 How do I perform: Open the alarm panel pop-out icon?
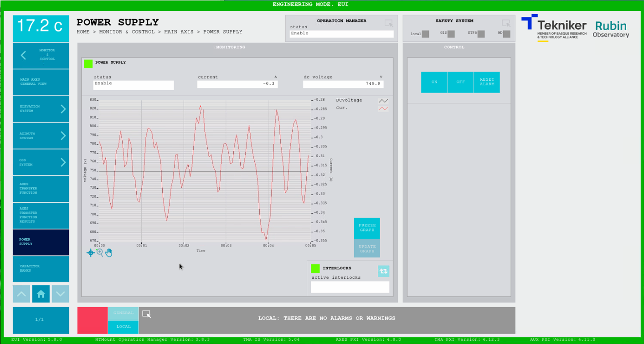[x=147, y=314]
